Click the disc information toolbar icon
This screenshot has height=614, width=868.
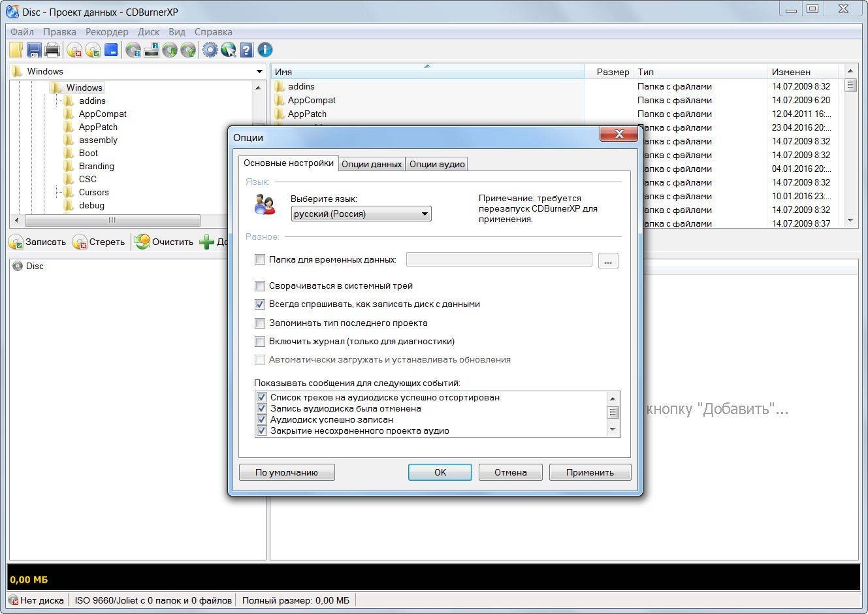click(x=133, y=50)
